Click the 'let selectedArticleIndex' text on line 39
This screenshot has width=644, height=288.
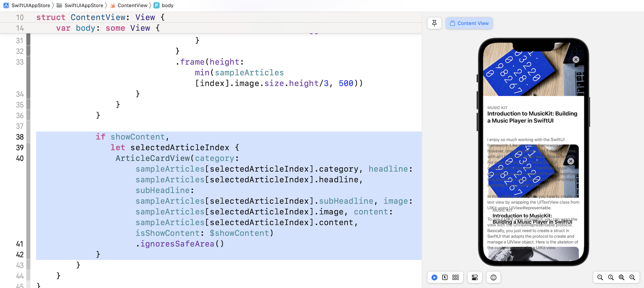pos(170,148)
